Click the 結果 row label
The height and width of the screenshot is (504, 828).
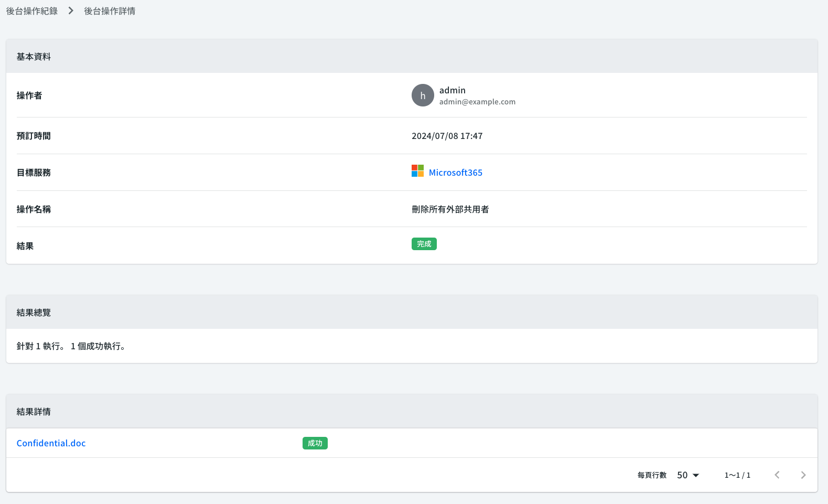25,246
